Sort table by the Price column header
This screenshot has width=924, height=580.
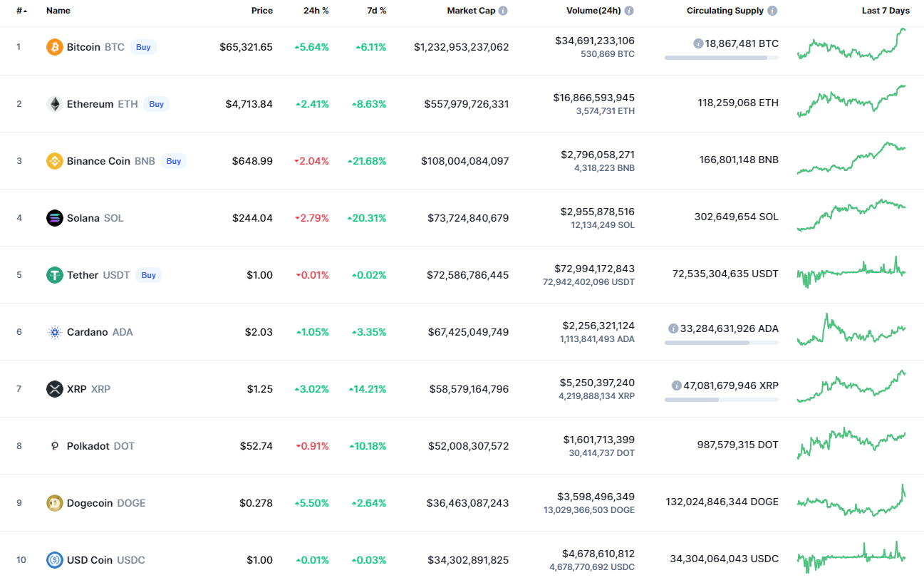[x=262, y=11]
